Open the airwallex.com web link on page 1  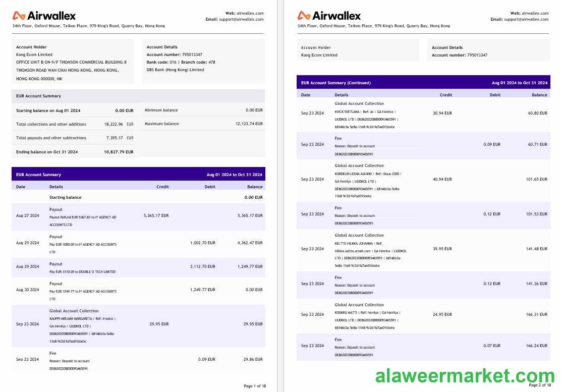(x=250, y=13)
